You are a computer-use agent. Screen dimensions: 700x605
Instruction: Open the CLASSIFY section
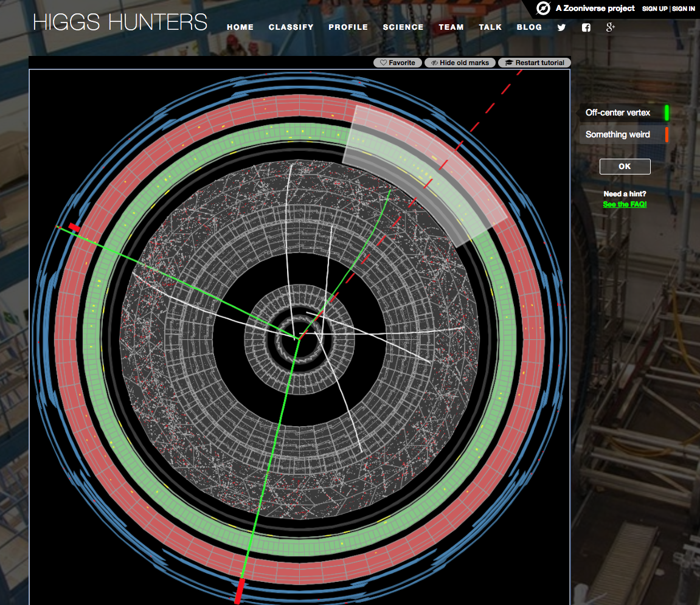pos(291,27)
